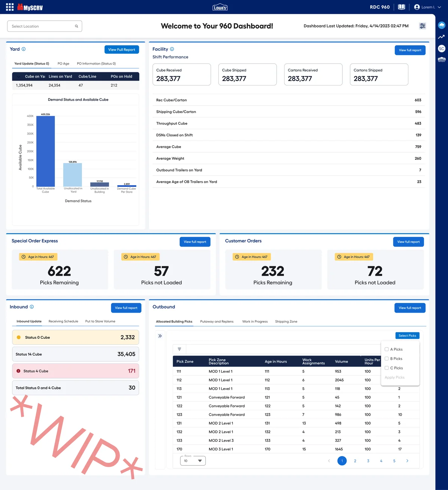Click the Apply Picks button
This screenshot has width=448, height=490.
tap(395, 377)
